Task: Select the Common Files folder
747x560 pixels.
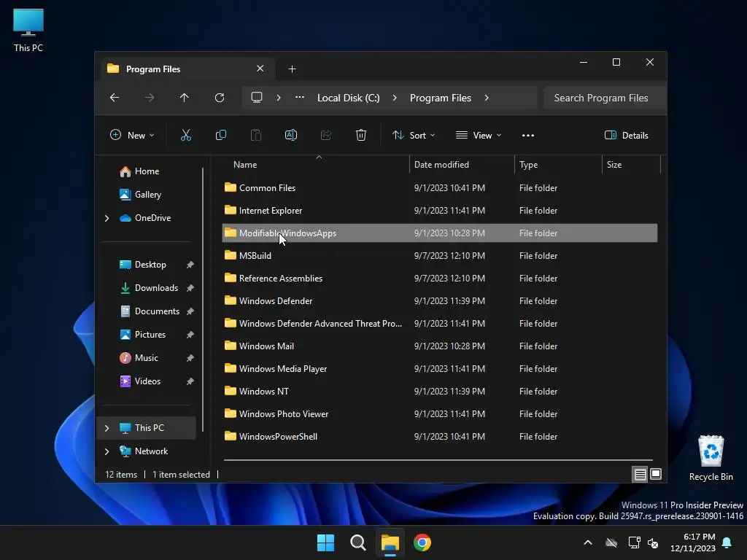Action: (x=440, y=188)
